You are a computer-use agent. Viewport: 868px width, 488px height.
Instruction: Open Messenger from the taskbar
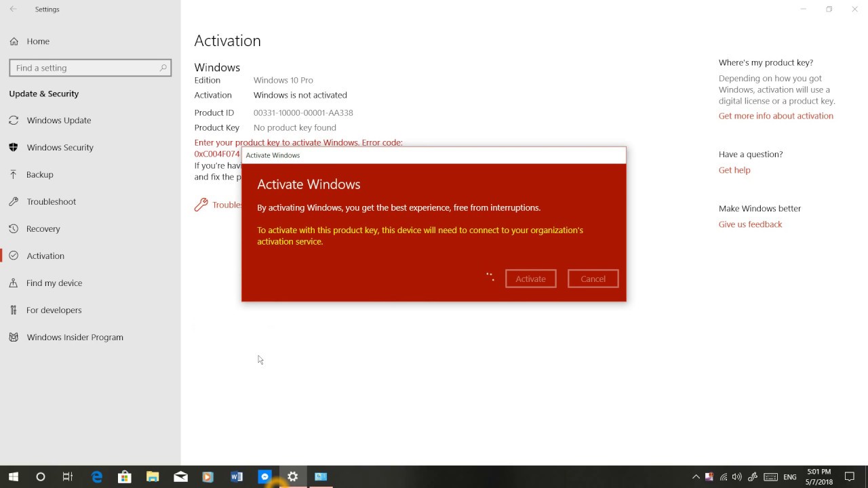pyautogui.click(x=264, y=477)
